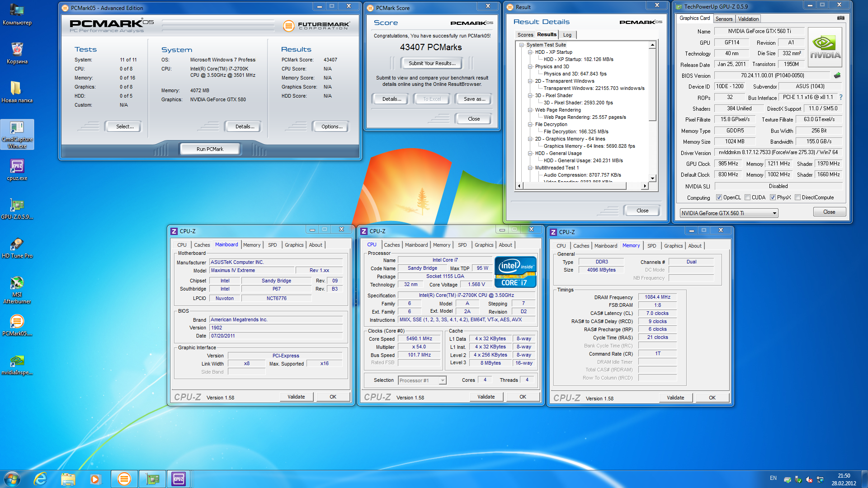The height and width of the screenshot is (488, 868).
Task: Collapse the System Test Suite tree node
Action: (522, 45)
